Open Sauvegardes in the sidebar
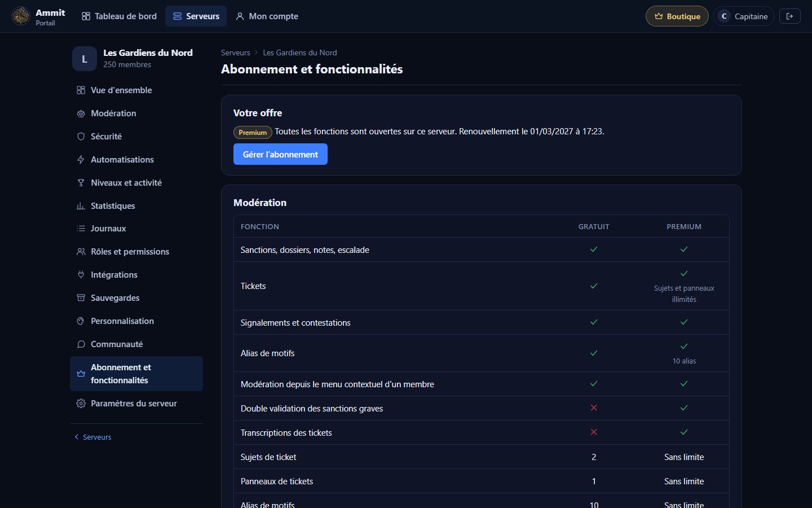812x508 pixels. (136, 298)
